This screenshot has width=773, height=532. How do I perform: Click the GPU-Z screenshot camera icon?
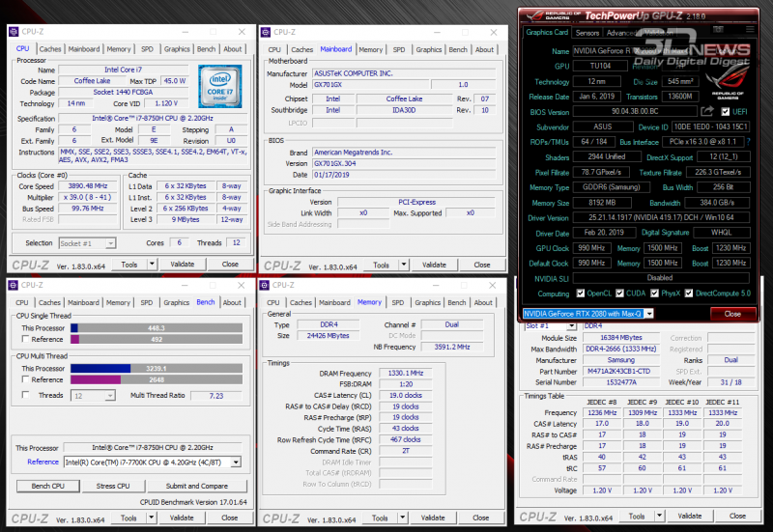[718, 30]
